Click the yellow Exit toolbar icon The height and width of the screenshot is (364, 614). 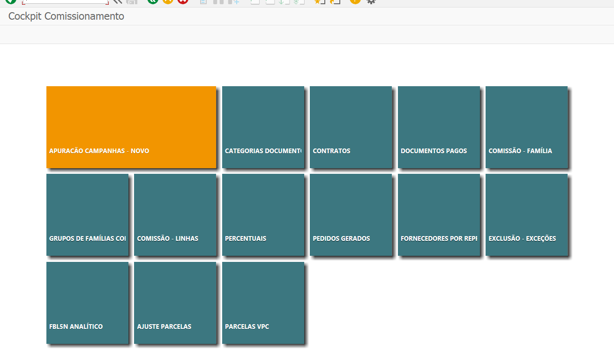point(168,1)
